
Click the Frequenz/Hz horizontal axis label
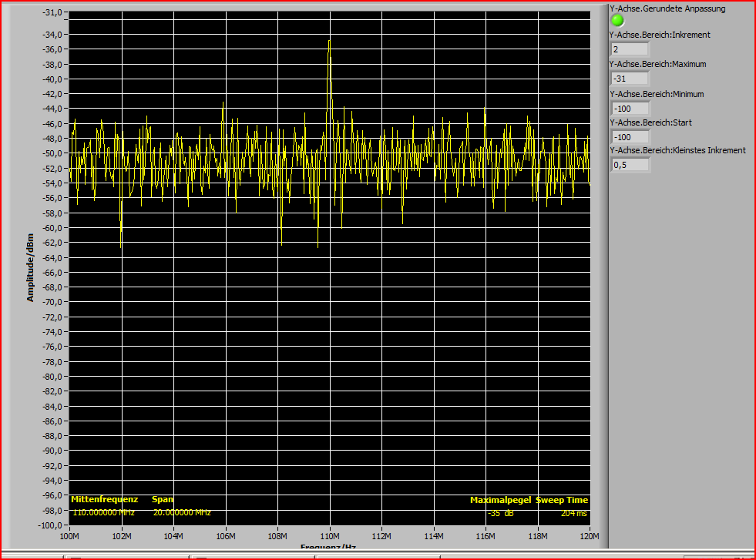pos(328,547)
